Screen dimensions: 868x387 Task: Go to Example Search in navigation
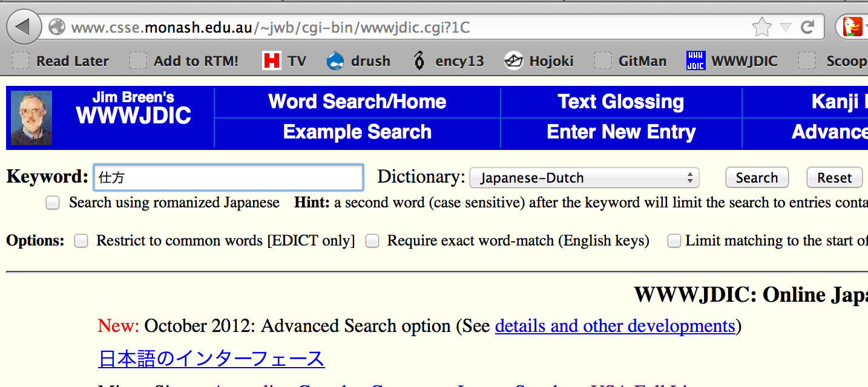point(357,132)
